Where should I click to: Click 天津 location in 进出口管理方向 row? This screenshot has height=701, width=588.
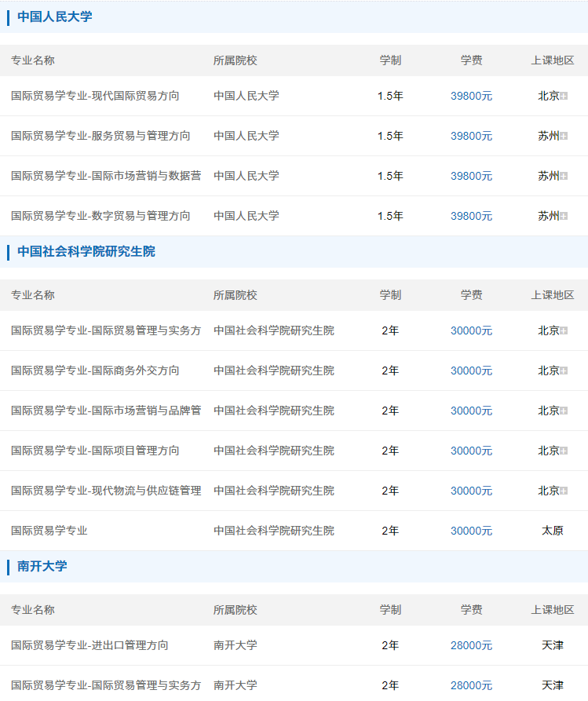coord(552,645)
